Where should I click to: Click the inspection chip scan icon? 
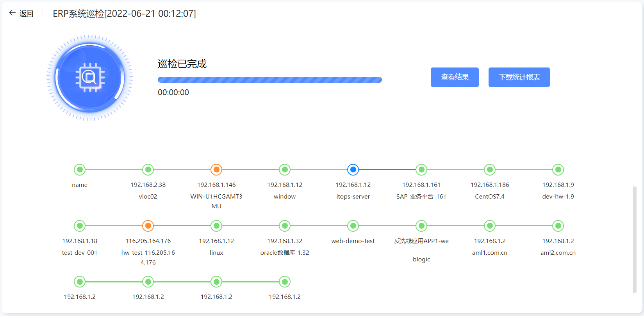click(x=90, y=78)
